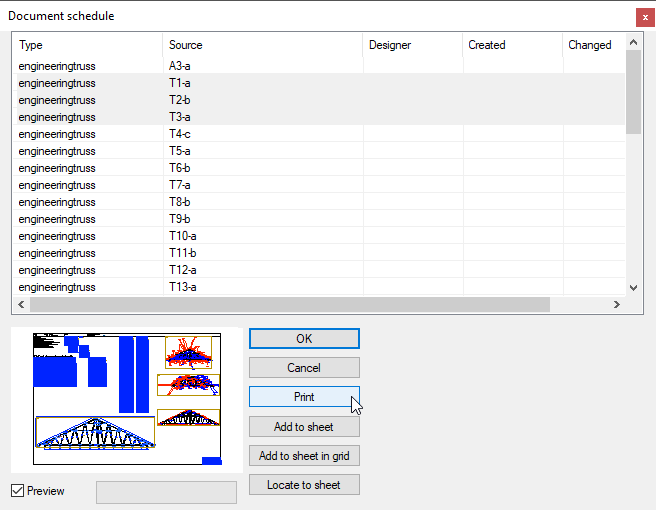Click the OK button
656x510 pixels.
pyautogui.click(x=304, y=339)
